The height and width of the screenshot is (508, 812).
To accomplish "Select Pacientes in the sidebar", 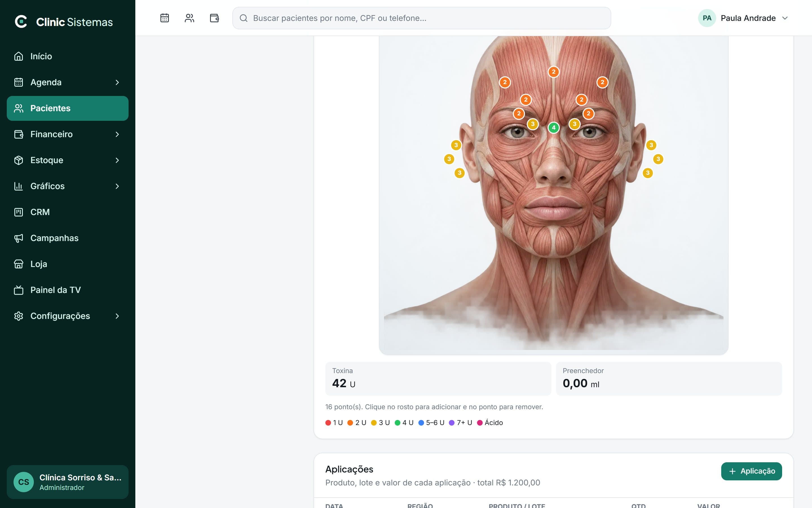I will coord(67,108).
